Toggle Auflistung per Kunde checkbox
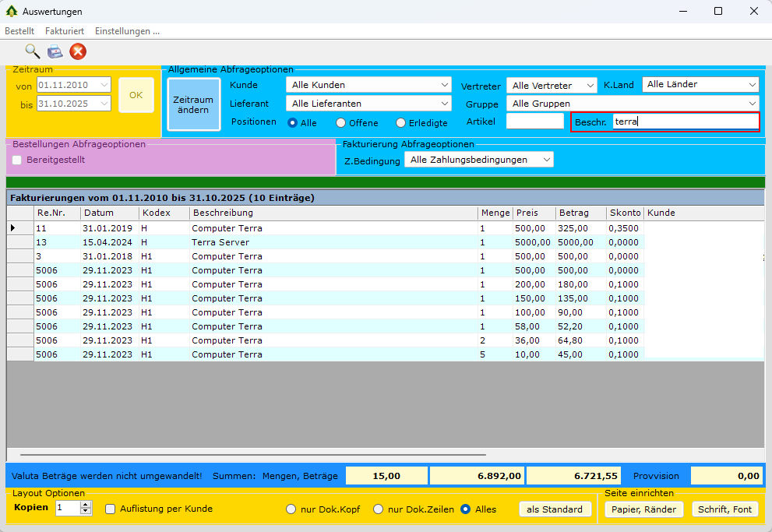The image size is (772, 532). point(110,509)
